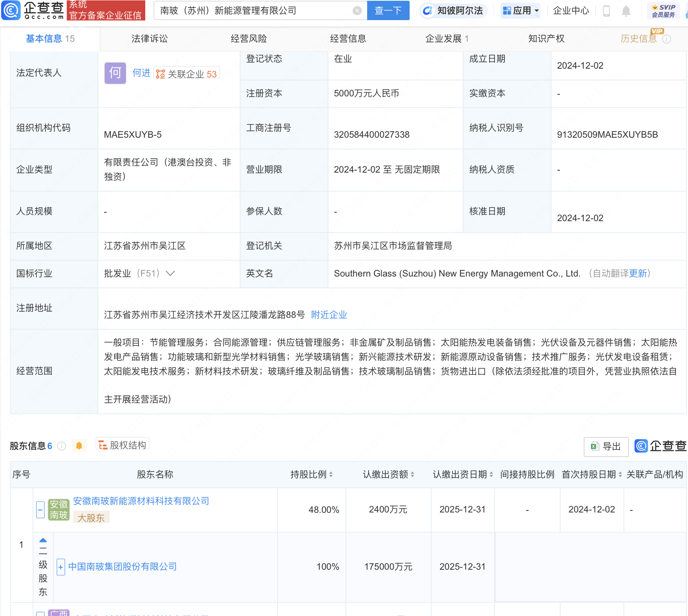Collapse the 安徽南玻新能源 shareholder row
The image size is (688, 616).
point(40,510)
